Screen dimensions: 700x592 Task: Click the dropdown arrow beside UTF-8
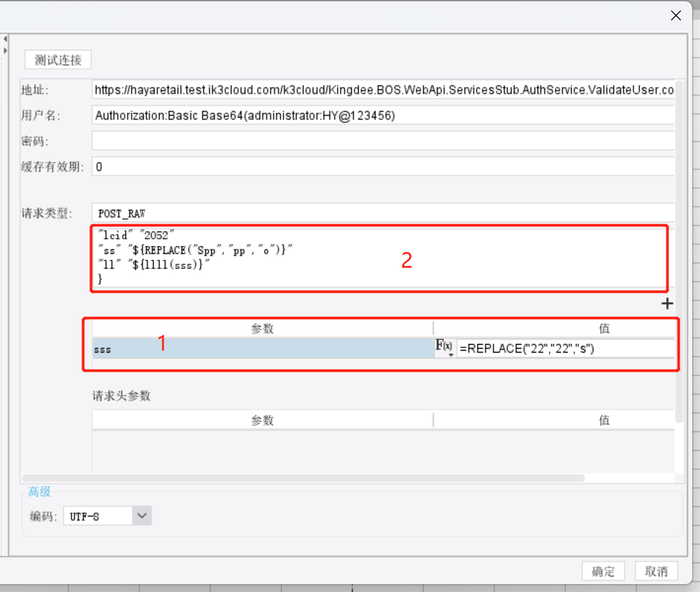click(142, 516)
